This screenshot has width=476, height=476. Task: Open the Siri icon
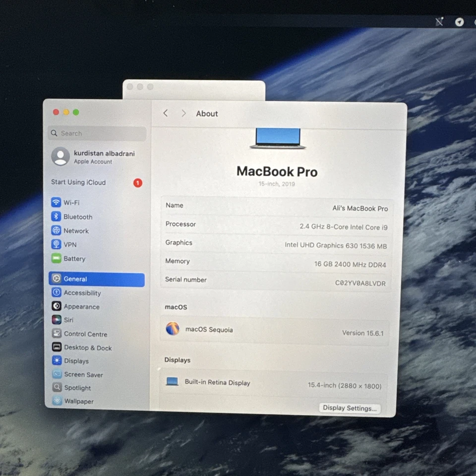57,320
